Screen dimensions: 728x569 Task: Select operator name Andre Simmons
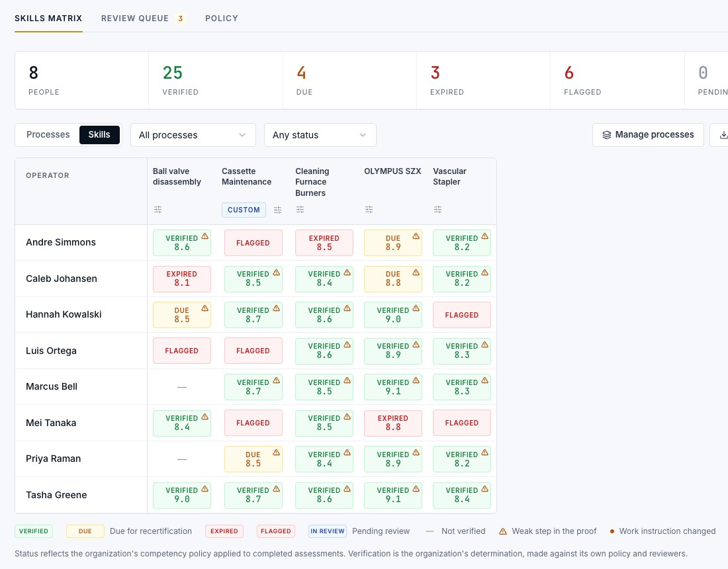coord(61,242)
